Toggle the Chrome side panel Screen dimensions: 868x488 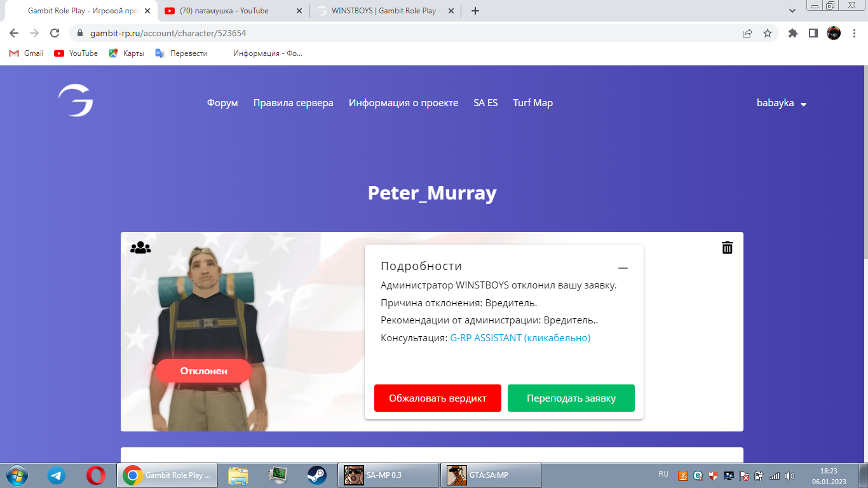click(x=813, y=33)
